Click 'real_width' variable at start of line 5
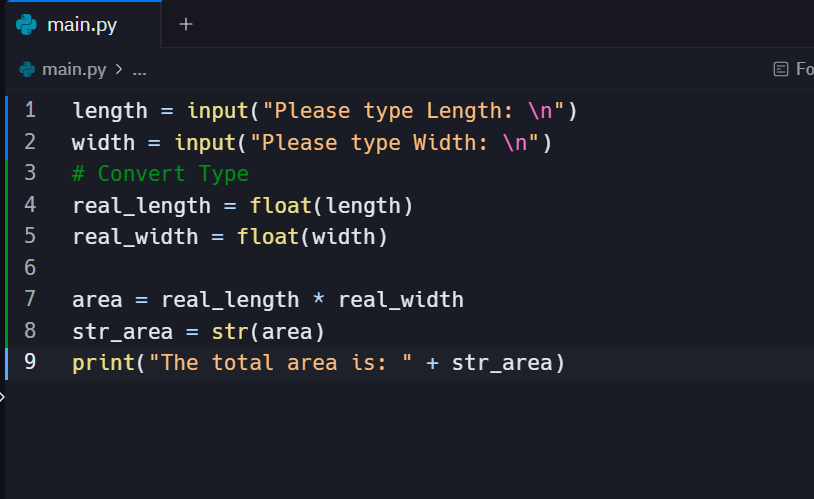 [135, 237]
